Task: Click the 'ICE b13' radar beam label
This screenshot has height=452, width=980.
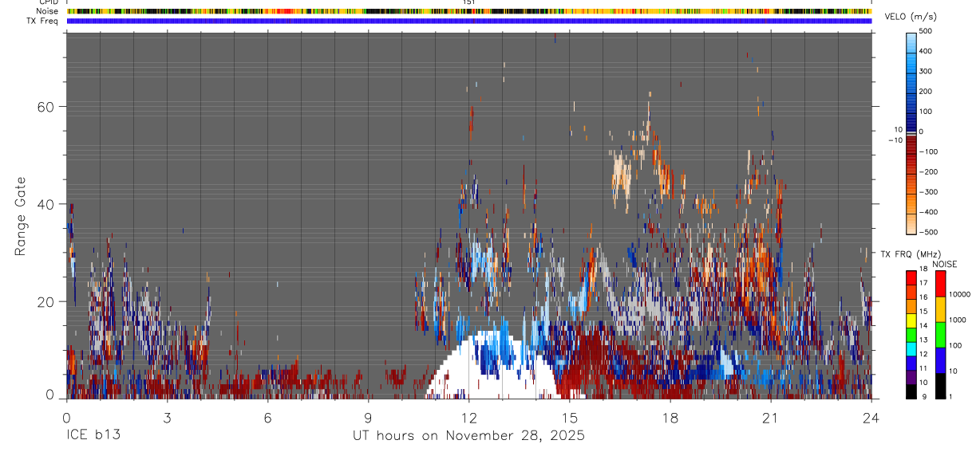Action: click(93, 436)
